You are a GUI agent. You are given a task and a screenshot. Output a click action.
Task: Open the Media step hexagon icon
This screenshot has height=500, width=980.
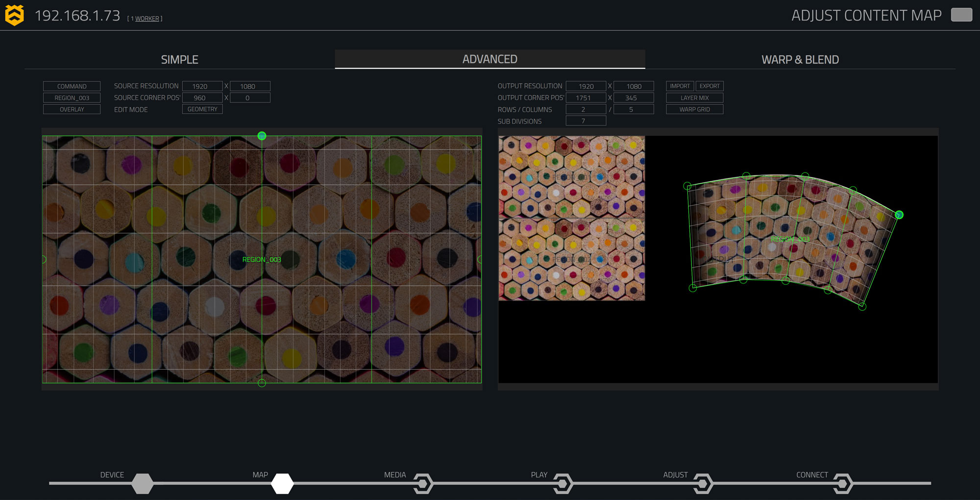coord(423,483)
